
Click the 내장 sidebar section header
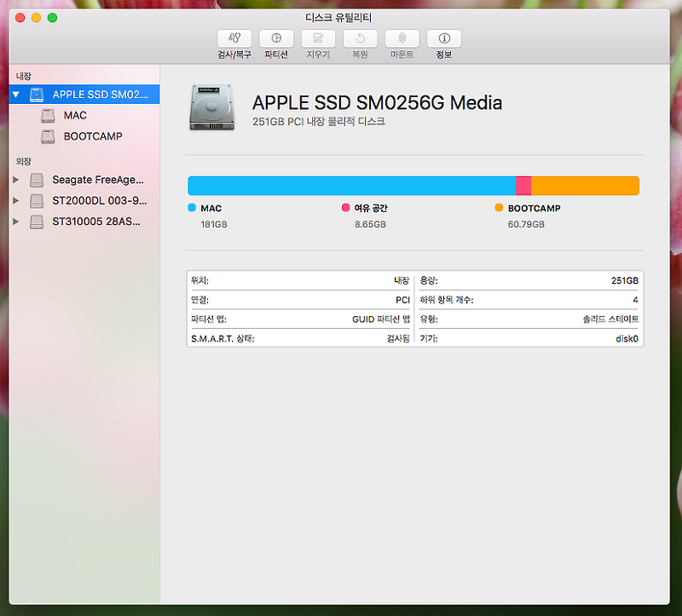24,76
